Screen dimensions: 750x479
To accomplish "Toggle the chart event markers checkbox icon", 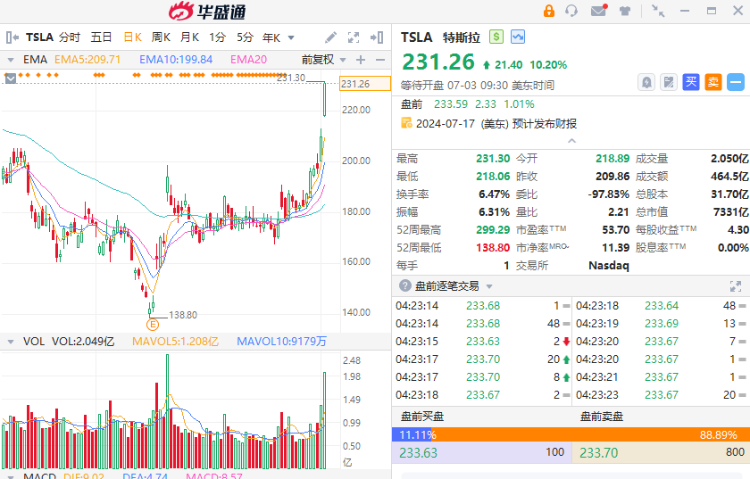I will [11, 78].
